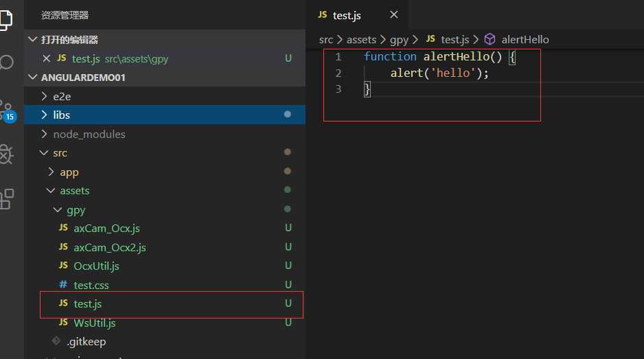Click src in the breadcrumb path

[x=326, y=39]
